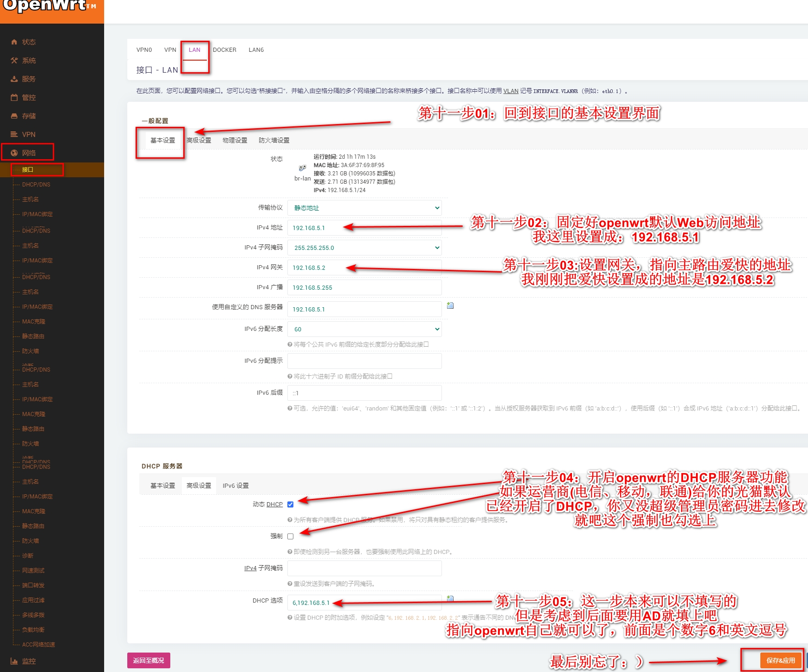This screenshot has width=808, height=672.
Task: Click the 保存&应用 button
Action: pyautogui.click(x=780, y=660)
